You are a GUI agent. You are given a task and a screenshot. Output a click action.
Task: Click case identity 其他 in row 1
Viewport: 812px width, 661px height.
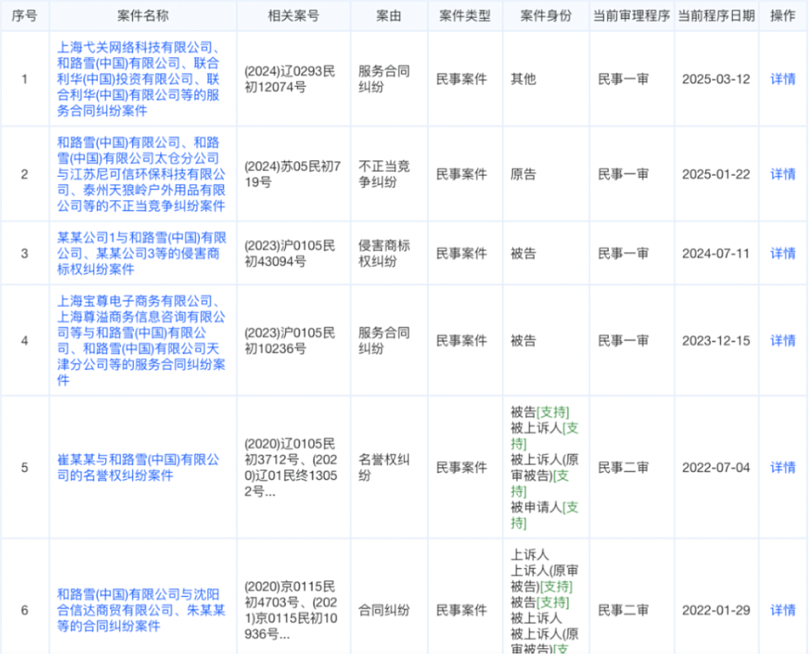(x=523, y=79)
